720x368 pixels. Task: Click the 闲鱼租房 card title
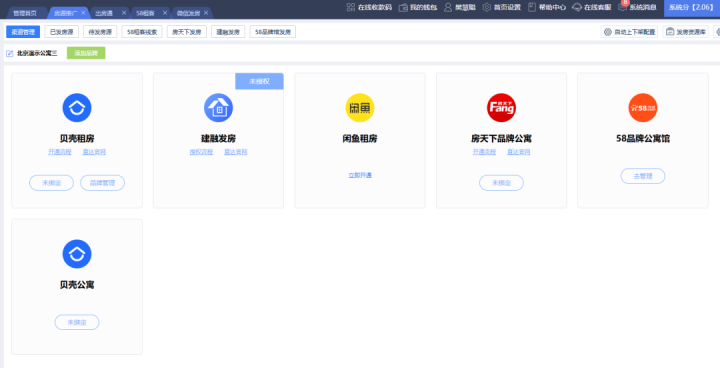(360, 138)
